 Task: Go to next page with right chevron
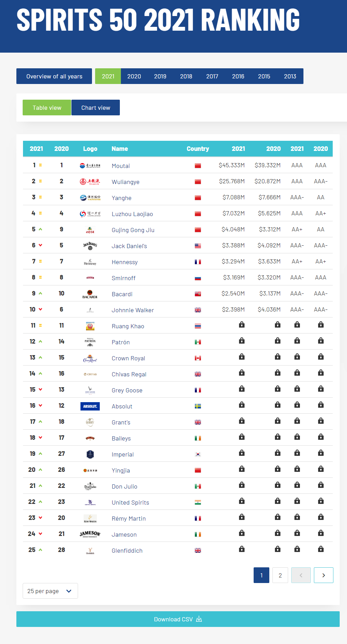[x=323, y=575]
